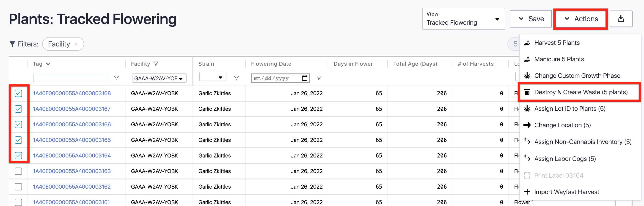Open the View Tracked Flowering dropdown
The image size is (644, 206).
pos(463,19)
